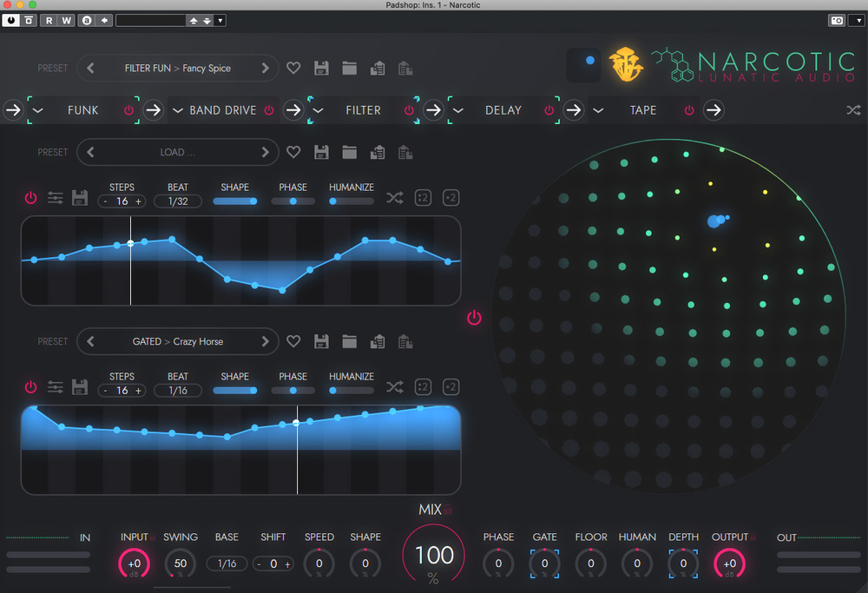Toggle the DELAY module power button
Image resolution: width=868 pixels, height=593 pixels.
pyautogui.click(x=549, y=110)
